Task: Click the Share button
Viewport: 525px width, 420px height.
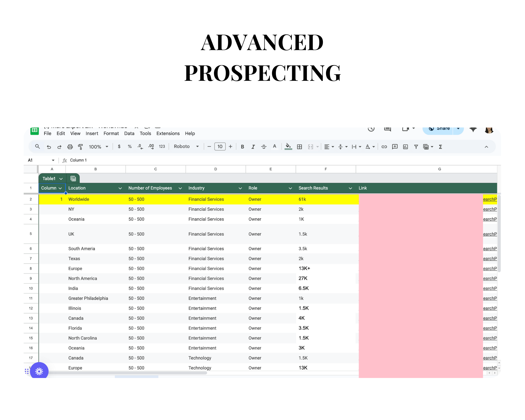Action: click(438, 129)
